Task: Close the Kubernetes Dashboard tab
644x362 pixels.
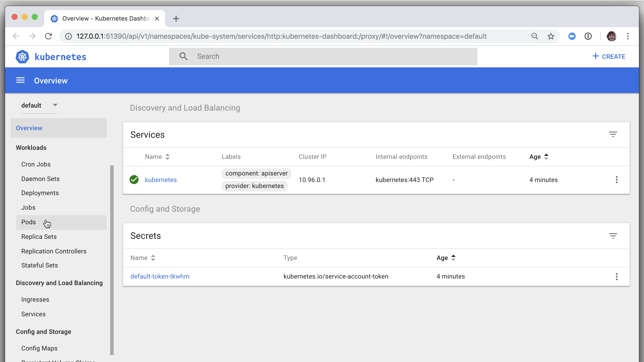Action: pos(157,19)
